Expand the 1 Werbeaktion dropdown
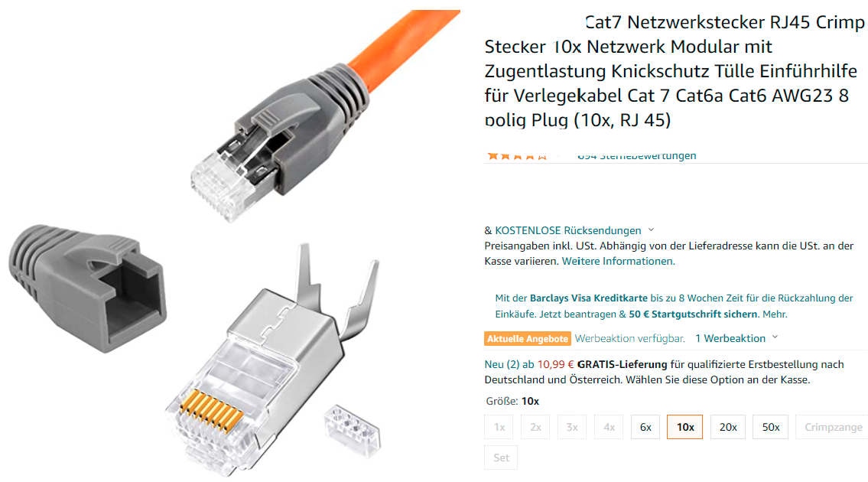Viewport: 868px width, 482px height. 736,338
